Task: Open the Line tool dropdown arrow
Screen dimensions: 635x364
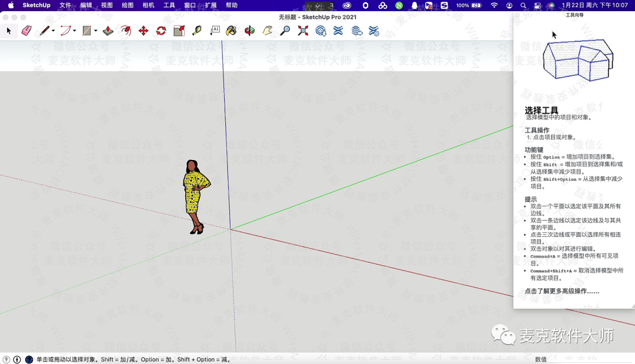Action: pyautogui.click(x=54, y=31)
